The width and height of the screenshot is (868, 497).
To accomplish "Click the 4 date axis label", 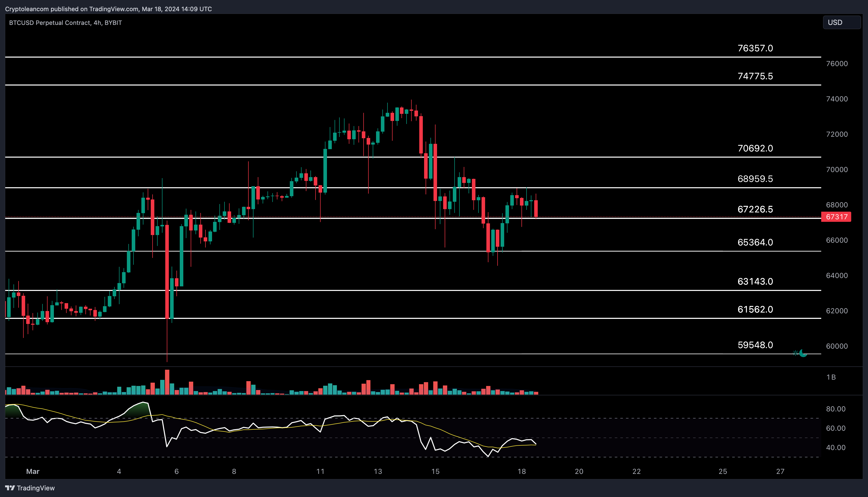I will [x=119, y=471].
